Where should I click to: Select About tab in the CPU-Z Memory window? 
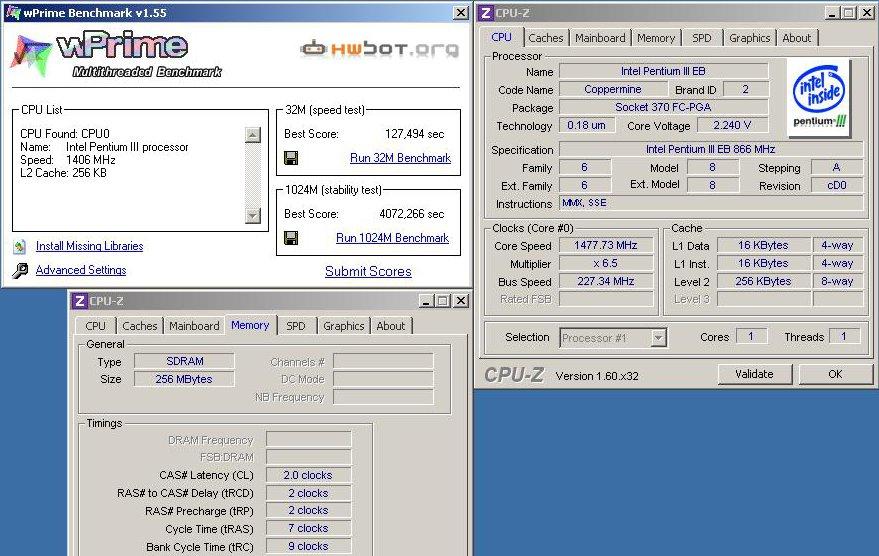(x=391, y=326)
